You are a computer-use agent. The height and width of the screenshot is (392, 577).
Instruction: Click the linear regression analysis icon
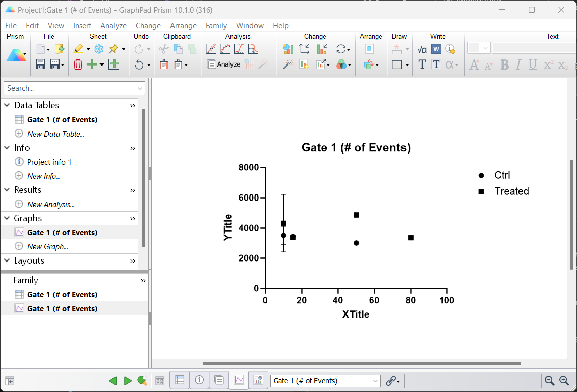(x=211, y=49)
